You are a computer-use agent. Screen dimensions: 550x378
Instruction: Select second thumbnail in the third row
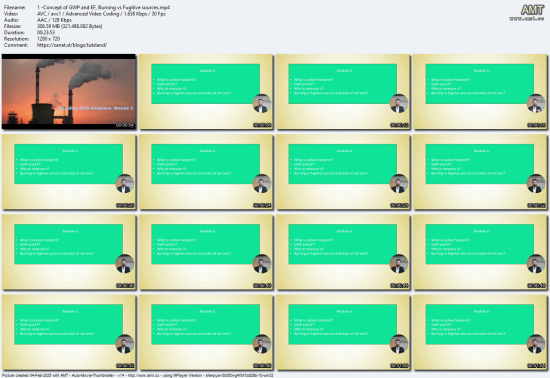point(206,252)
